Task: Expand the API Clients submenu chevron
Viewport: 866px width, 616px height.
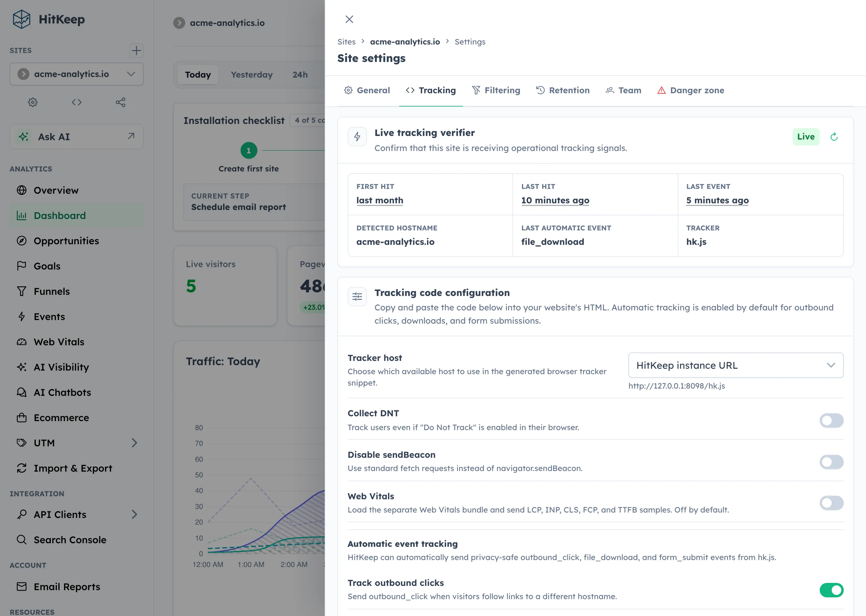Action: point(134,514)
